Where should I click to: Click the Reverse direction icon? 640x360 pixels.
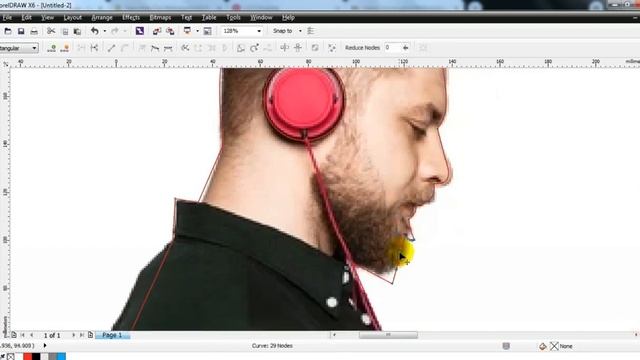[x=185, y=48]
